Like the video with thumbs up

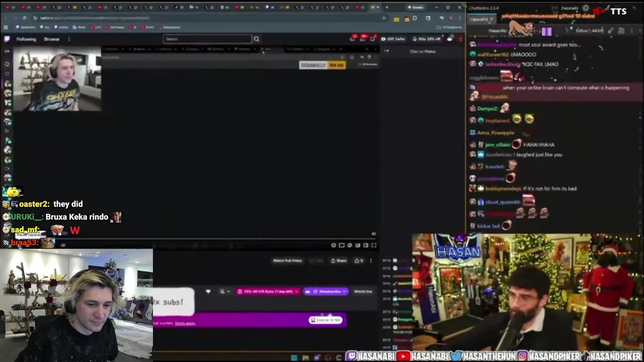(x=359, y=260)
